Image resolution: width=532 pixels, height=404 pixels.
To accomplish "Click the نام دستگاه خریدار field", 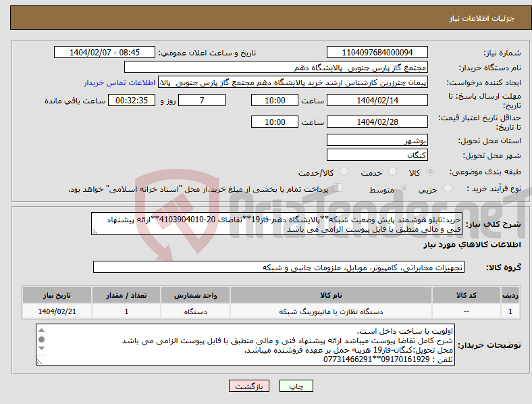I will (276, 67).
